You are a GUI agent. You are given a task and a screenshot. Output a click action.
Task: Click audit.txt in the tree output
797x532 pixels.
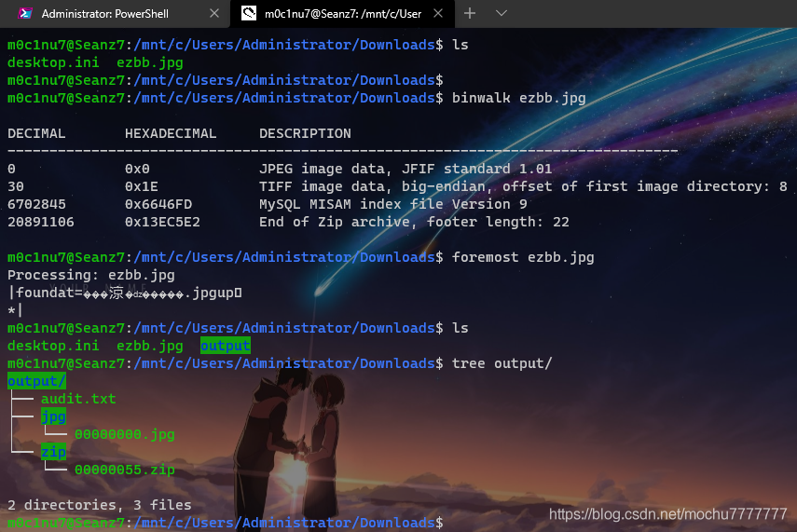click(78, 399)
